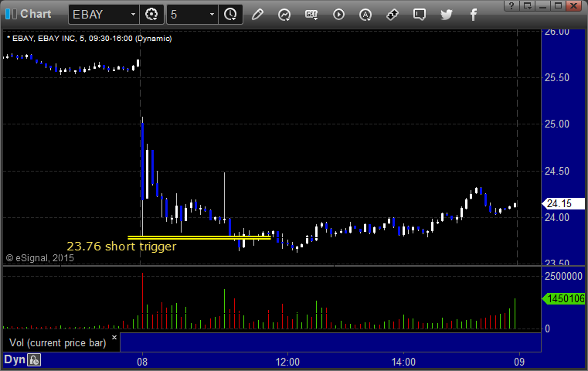This screenshot has width=588, height=371.
Task: Select the pencil drawing tools icon
Action: pos(257,14)
